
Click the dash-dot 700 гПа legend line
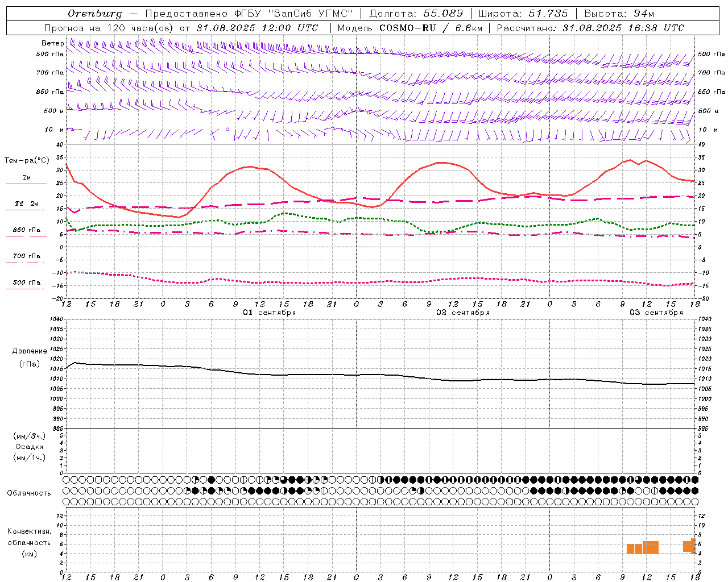point(26,263)
